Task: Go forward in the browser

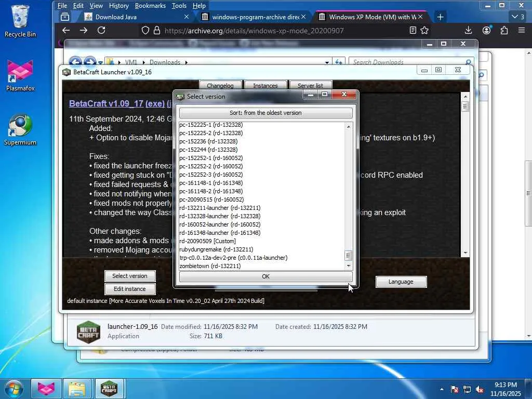Action: pyautogui.click(x=84, y=31)
